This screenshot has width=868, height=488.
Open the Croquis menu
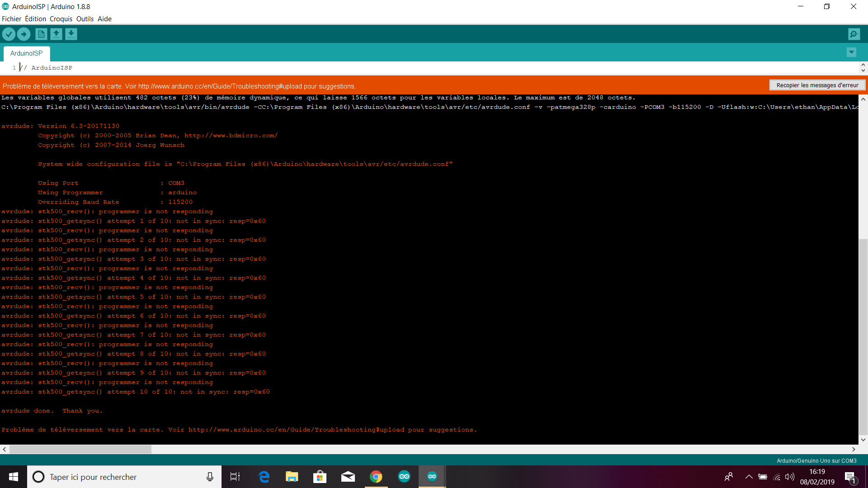[61, 19]
